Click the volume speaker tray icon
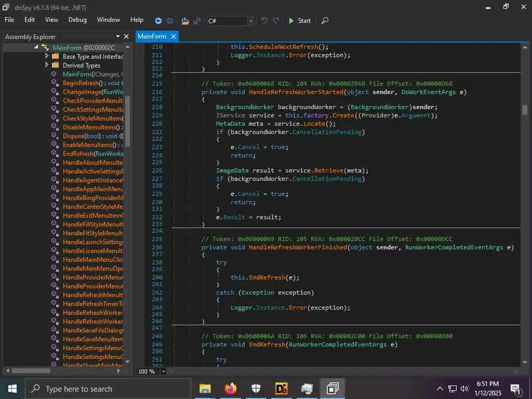This screenshot has height=399, width=532. point(464,389)
